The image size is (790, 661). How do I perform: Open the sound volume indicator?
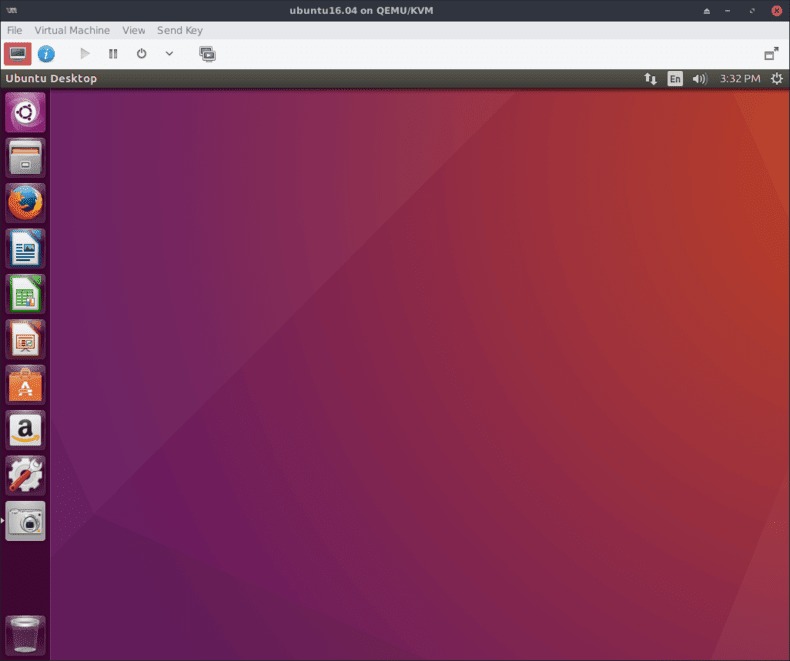[699, 79]
